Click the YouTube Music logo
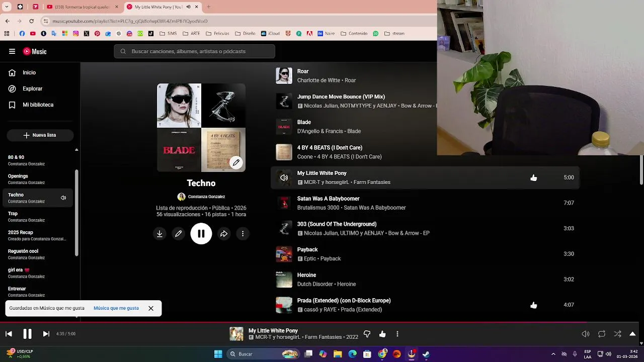Viewport: 644px width, 362px height. [35, 51]
